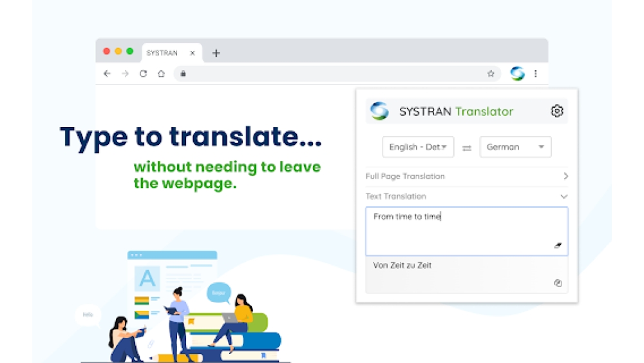Click the 'Von Zeit zu Zeit' translation output
This screenshot has width=644, height=363.
(x=466, y=275)
